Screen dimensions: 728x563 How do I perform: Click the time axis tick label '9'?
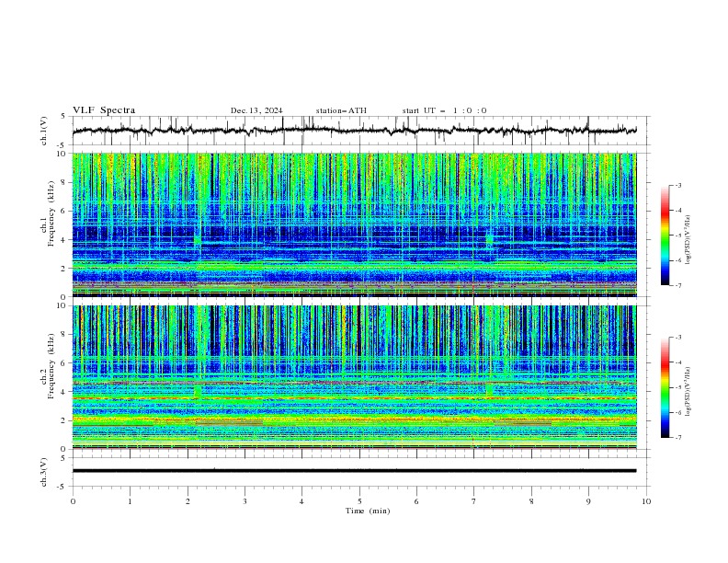(588, 501)
